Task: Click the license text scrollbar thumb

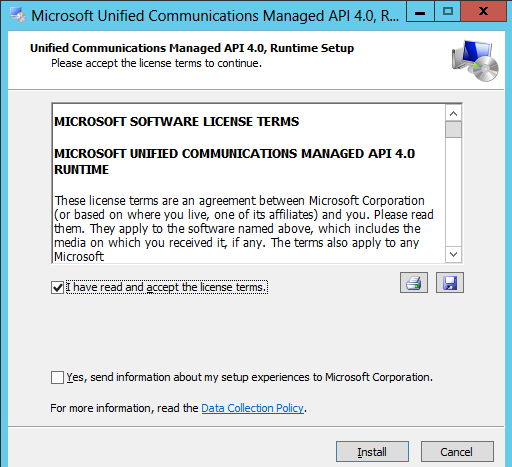Action: (453, 129)
